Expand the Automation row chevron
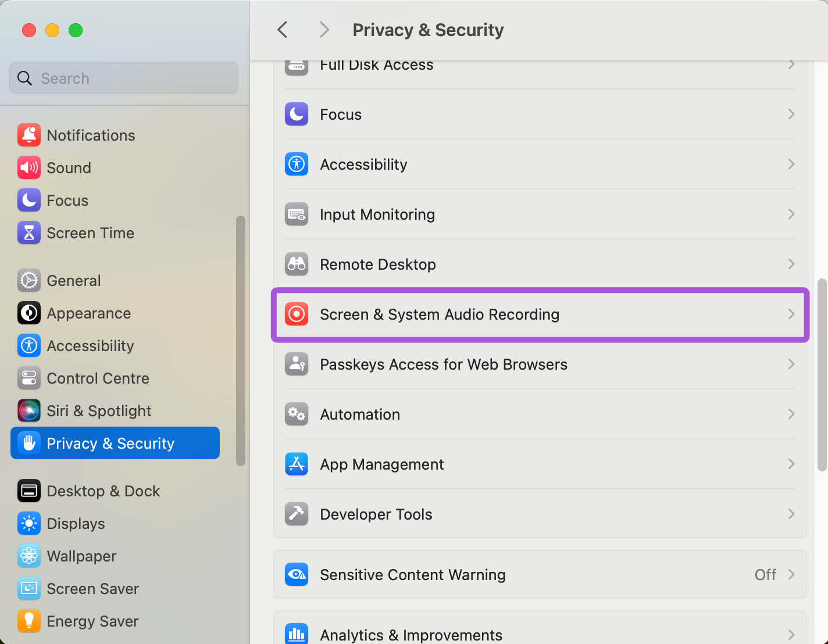The height and width of the screenshot is (644, 828). [x=791, y=414]
